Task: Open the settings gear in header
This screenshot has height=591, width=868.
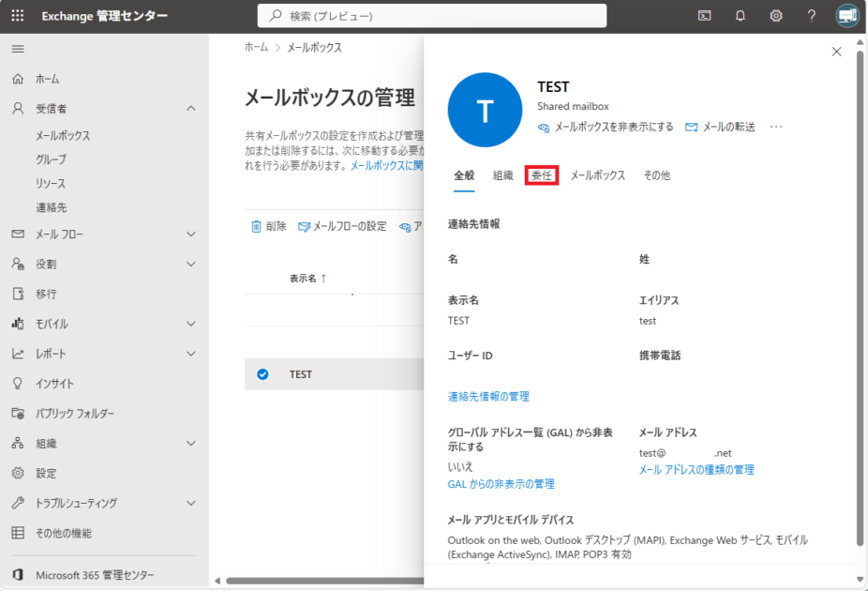Action: coord(776,16)
